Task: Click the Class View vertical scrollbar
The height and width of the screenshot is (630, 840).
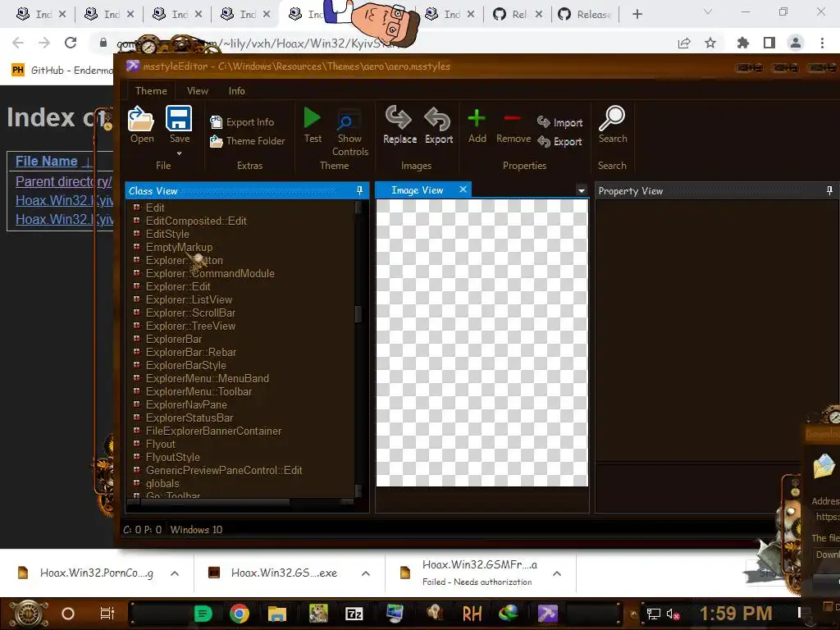Action: [x=358, y=314]
